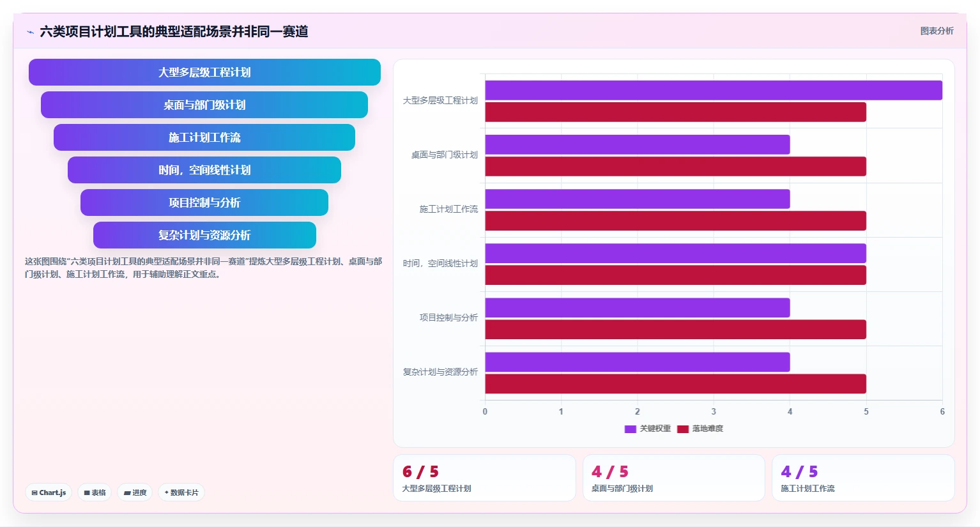This screenshot has height=527, width=980.
Task: Click the 时间，空间线性计划 chart axis label
Action: [x=440, y=263]
